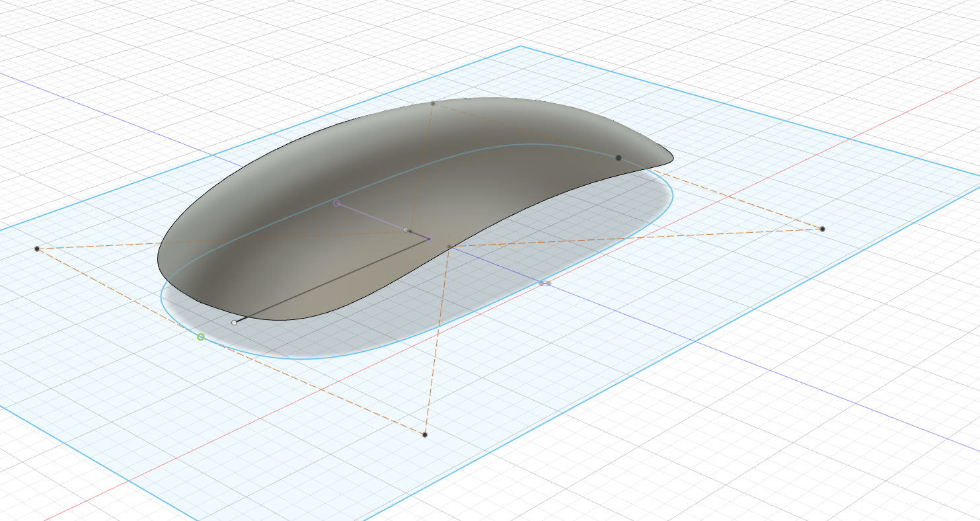Viewport: 980px width, 521px height.
Task: Select the far right black control point
Action: click(x=823, y=229)
